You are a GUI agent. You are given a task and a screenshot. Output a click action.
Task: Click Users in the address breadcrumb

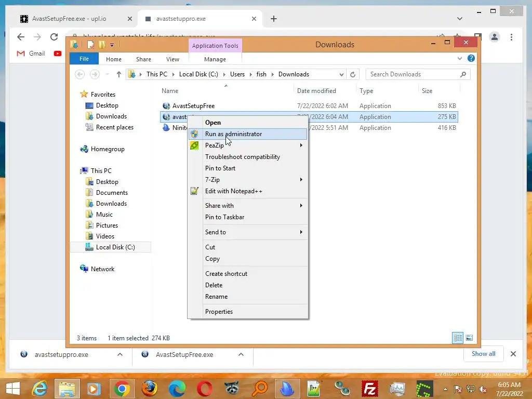(237, 74)
